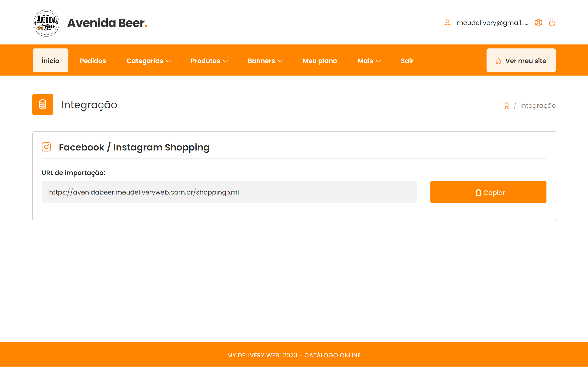Click the power logout icon
The image size is (588, 367).
[552, 23]
